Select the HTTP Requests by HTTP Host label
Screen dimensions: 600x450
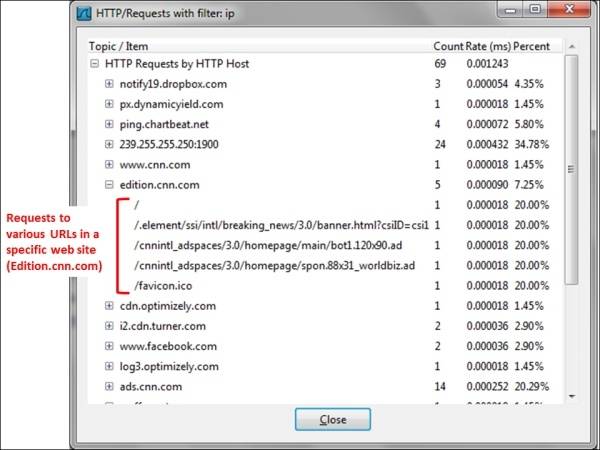click(177, 64)
